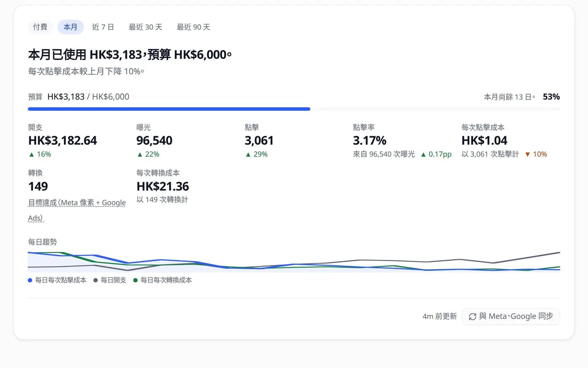Click the 每次轉換成本 value HK$21.36
588x368 pixels.
(163, 186)
